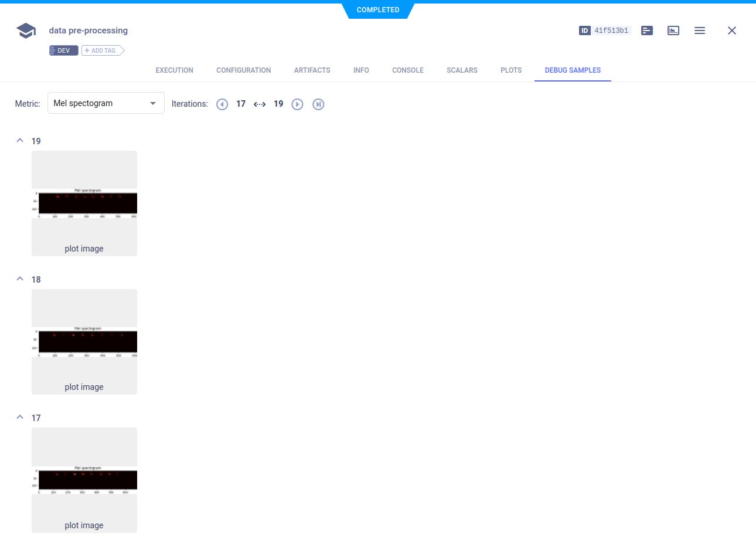The width and height of the screenshot is (756, 557).
Task: Open the results image view icon
Action: 673,30
